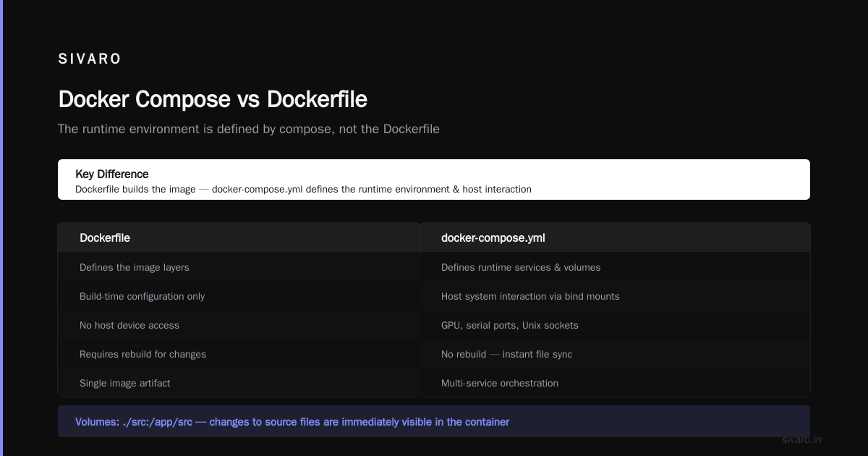This screenshot has width=868, height=456.
Task: Click the SIVARO brand name
Action: pyautogui.click(x=90, y=59)
